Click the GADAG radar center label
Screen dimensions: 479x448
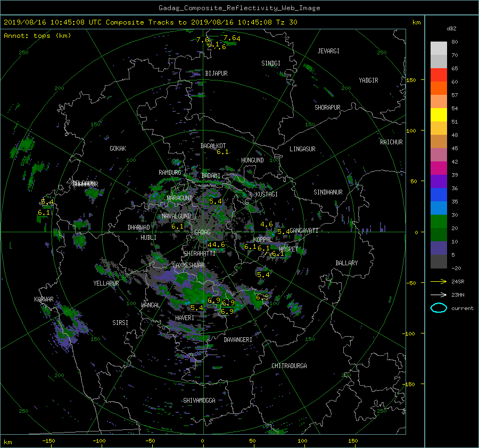(x=202, y=232)
